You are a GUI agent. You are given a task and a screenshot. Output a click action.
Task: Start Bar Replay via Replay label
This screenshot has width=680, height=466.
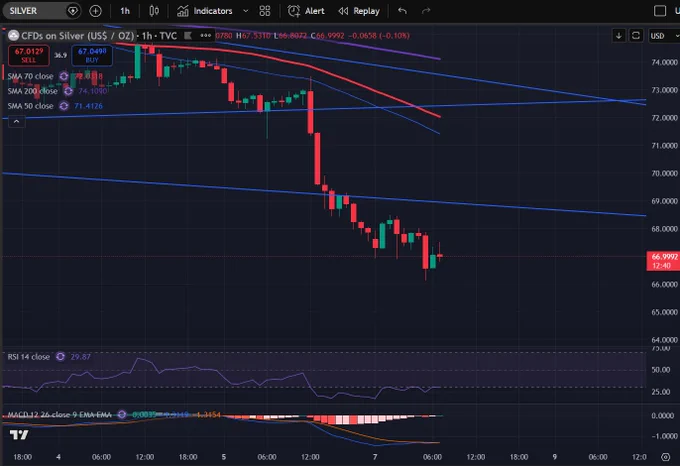(366, 11)
